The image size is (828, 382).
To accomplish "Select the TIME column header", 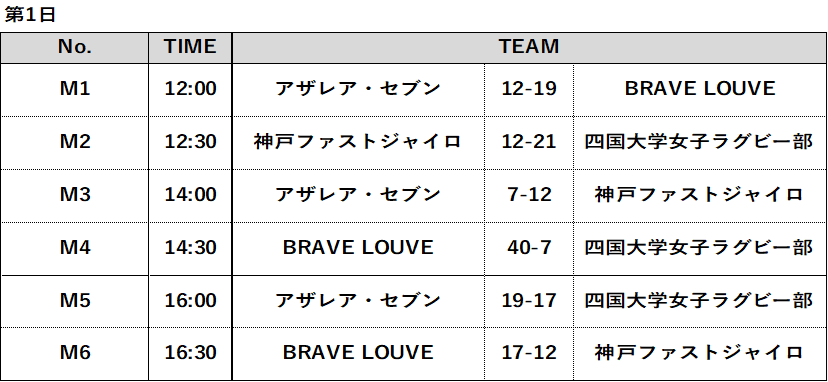I will [190, 47].
